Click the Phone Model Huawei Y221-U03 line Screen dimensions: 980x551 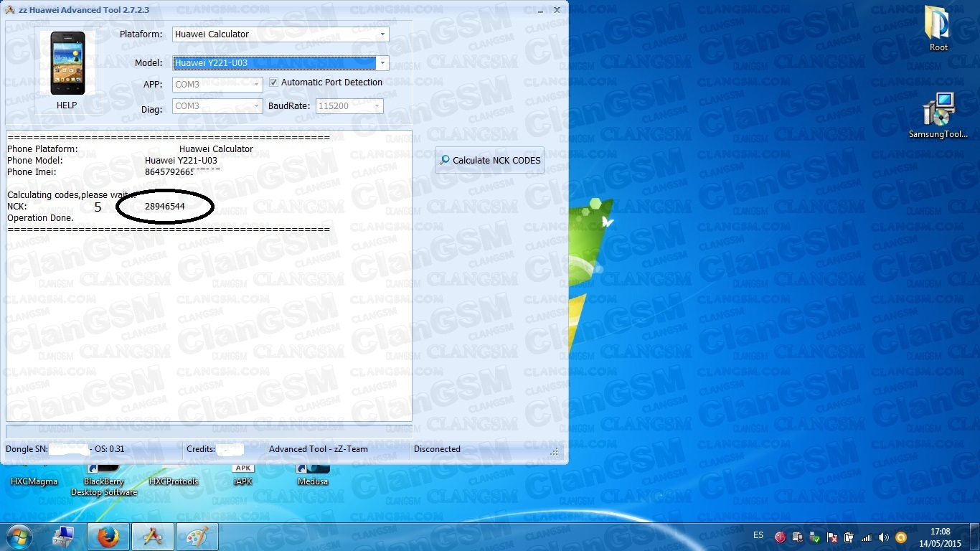112,161
